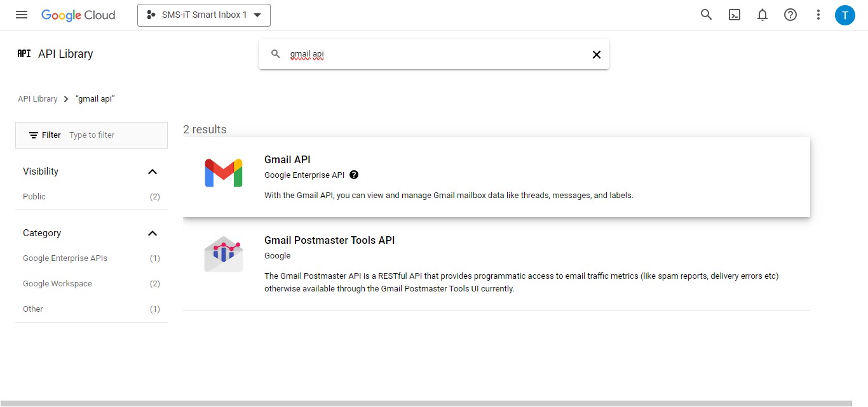Open the Gmail API result
The width and height of the screenshot is (868, 407).
coord(287,159)
